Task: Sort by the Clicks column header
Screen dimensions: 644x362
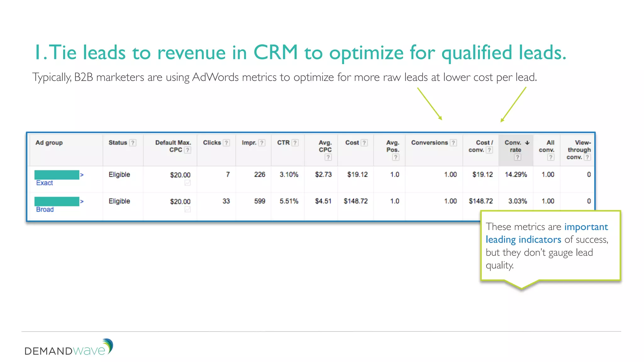Action: tap(212, 143)
